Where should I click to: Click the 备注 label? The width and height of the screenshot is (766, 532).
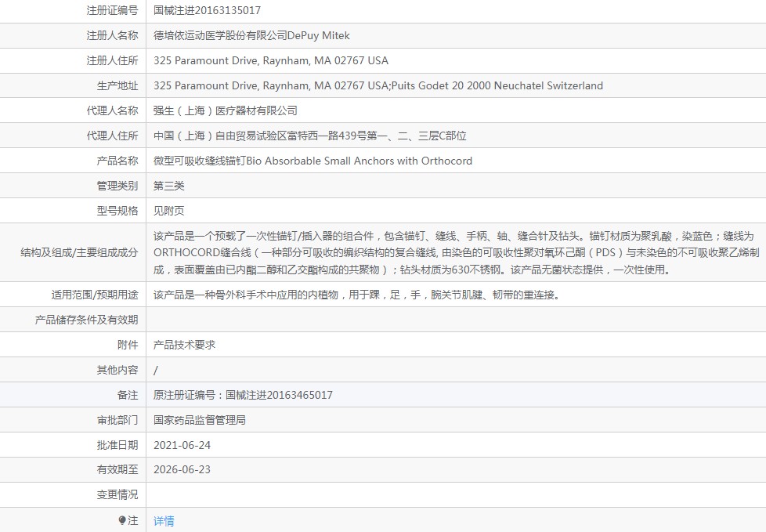pos(128,395)
